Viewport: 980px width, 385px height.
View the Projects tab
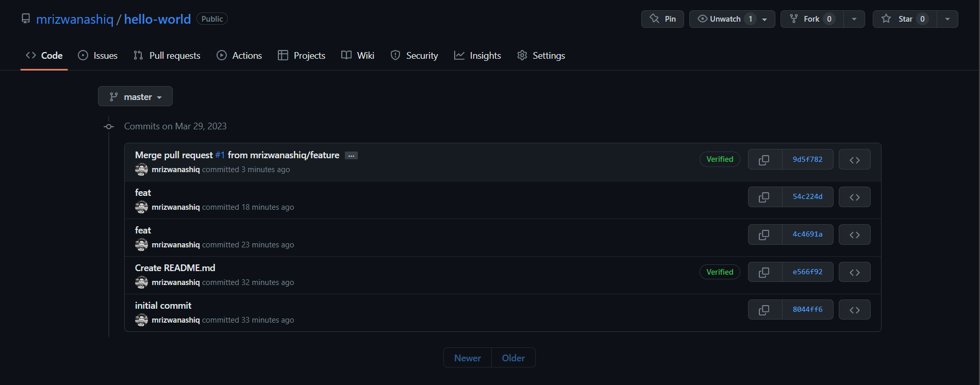point(302,56)
